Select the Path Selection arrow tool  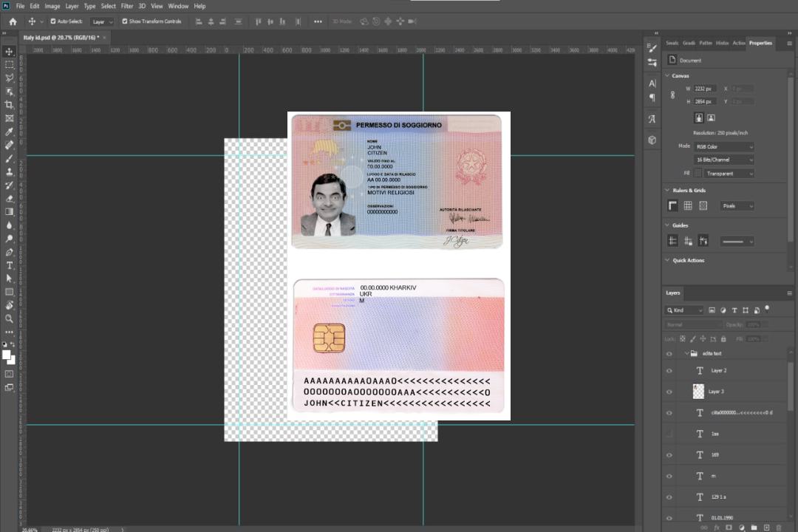(9, 279)
